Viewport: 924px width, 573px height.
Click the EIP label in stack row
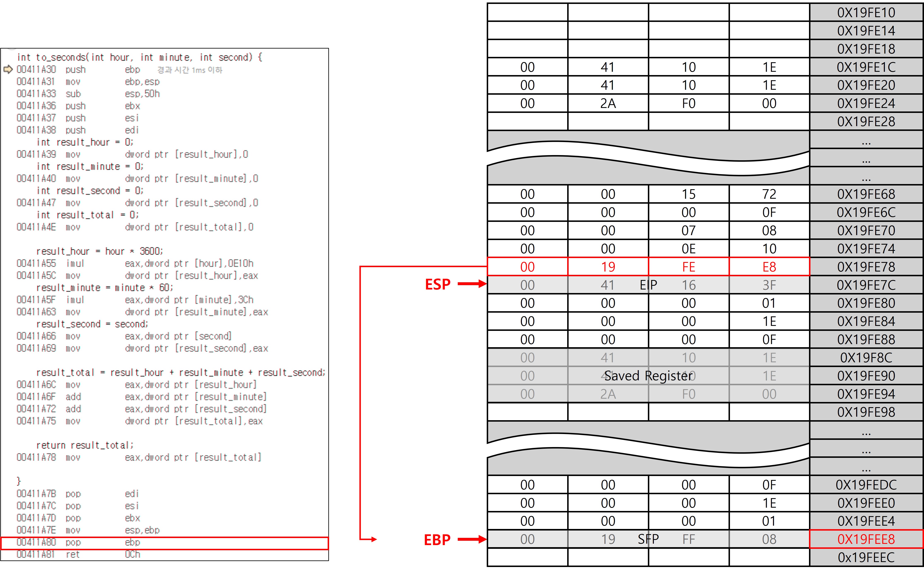(648, 285)
